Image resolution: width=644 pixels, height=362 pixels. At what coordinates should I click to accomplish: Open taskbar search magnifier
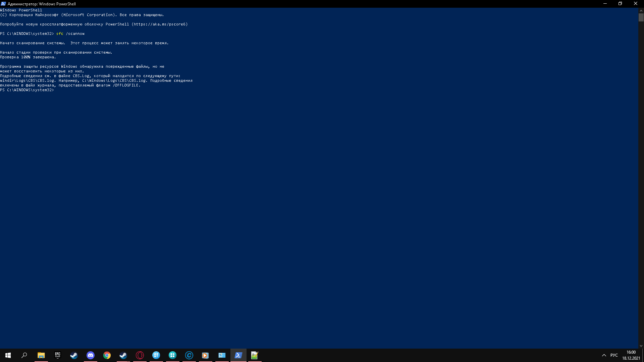(x=24, y=355)
